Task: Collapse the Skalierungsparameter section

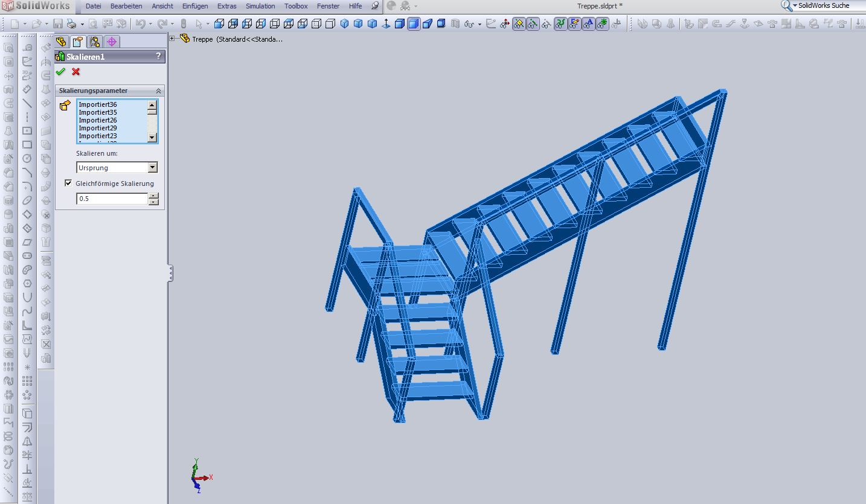Action: (x=159, y=91)
